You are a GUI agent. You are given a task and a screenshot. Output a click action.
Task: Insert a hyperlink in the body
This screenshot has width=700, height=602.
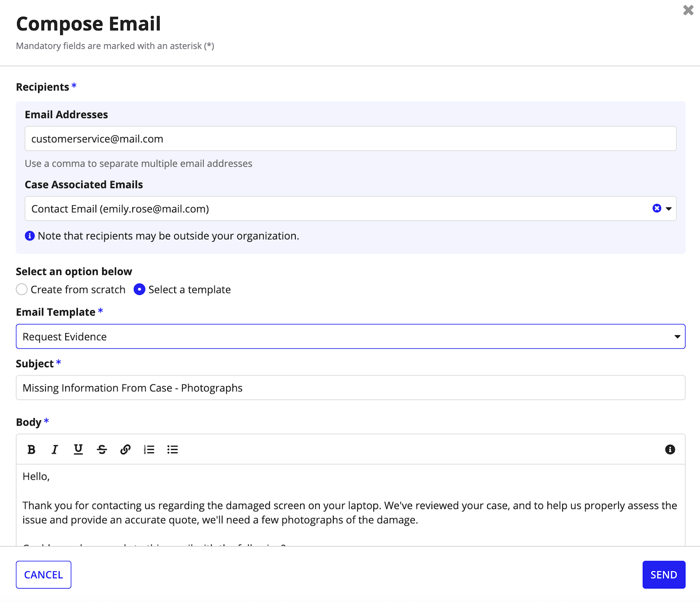click(x=126, y=449)
